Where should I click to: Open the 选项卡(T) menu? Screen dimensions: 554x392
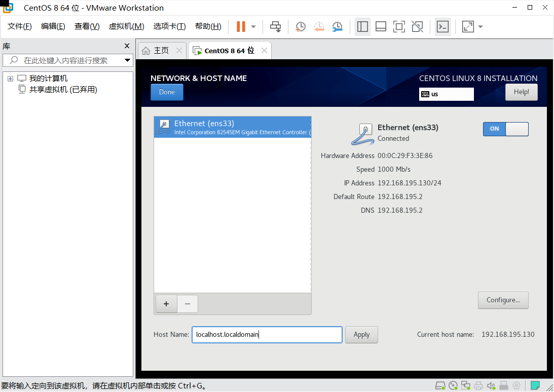click(170, 26)
